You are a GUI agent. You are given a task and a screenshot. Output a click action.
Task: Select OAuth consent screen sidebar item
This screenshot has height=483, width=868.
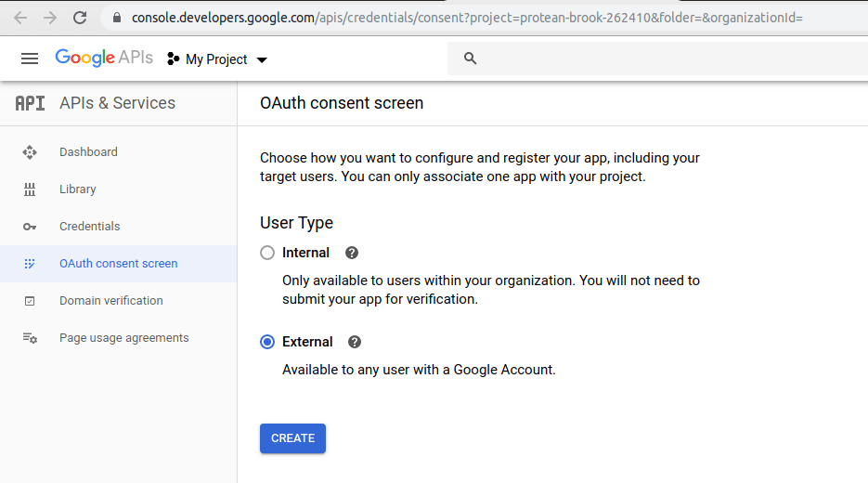pyautogui.click(x=119, y=264)
